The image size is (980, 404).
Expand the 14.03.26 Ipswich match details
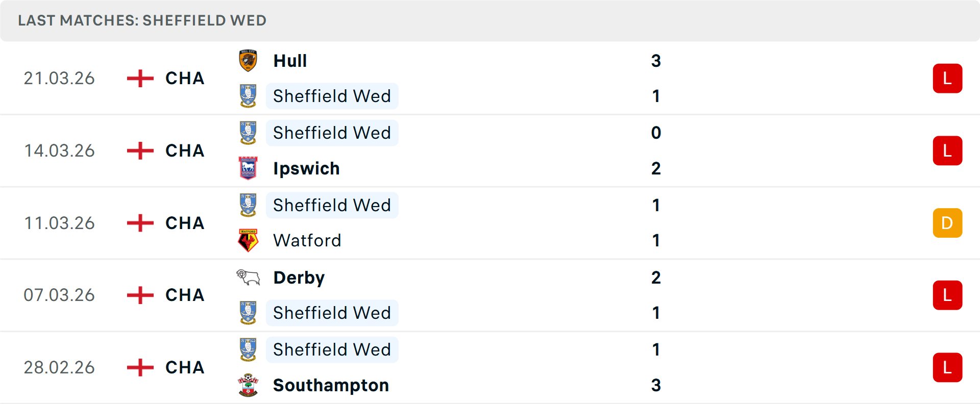click(490, 150)
